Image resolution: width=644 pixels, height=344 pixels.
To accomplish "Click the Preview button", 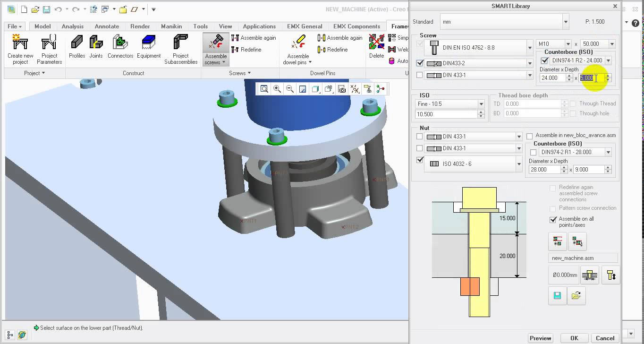I will (x=541, y=338).
